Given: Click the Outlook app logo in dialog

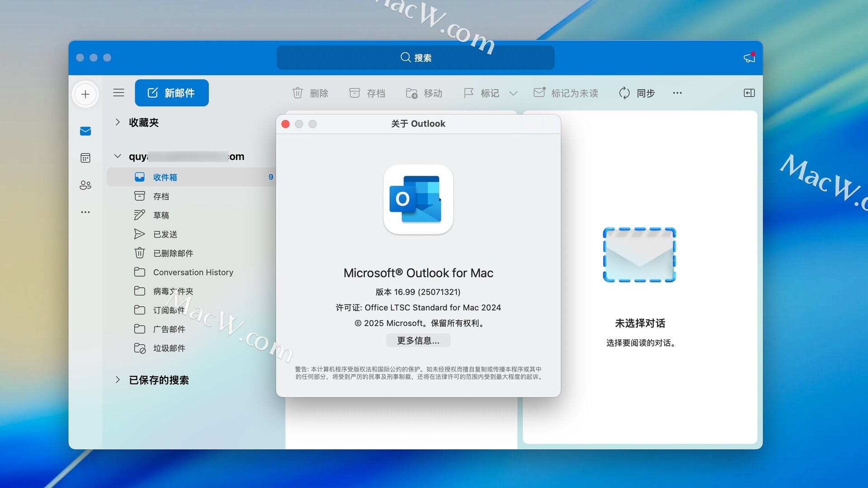Looking at the screenshot, I should pyautogui.click(x=418, y=199).
